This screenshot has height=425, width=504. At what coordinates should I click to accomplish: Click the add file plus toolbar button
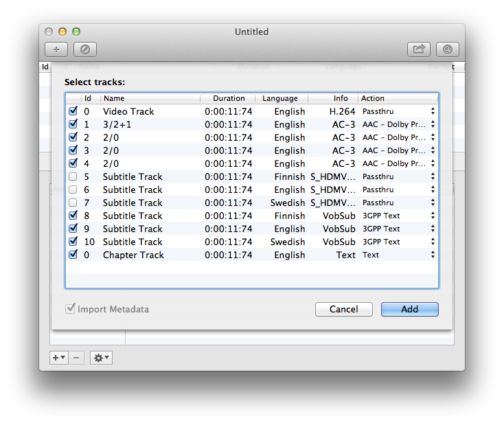click(56, 49)
